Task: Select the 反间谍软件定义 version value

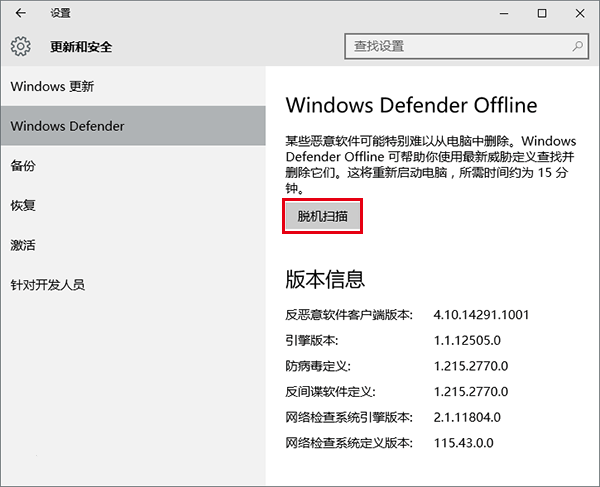Action: point(471,392)
